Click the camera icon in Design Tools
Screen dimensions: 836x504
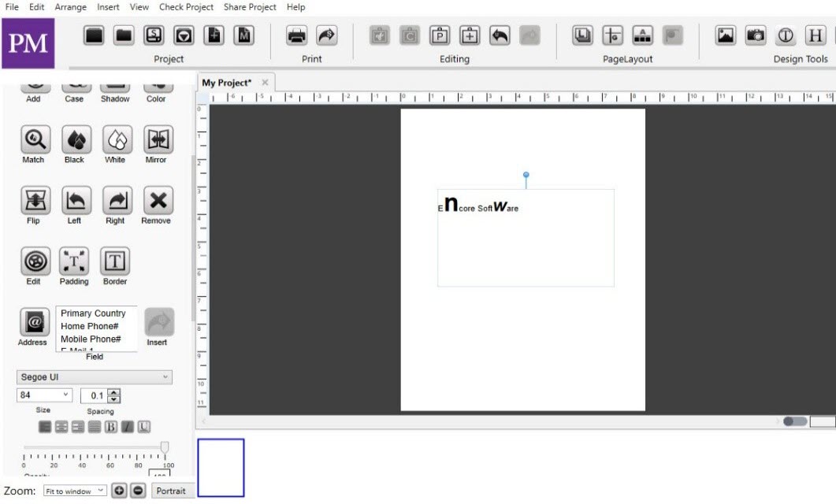tap(756, 35)
